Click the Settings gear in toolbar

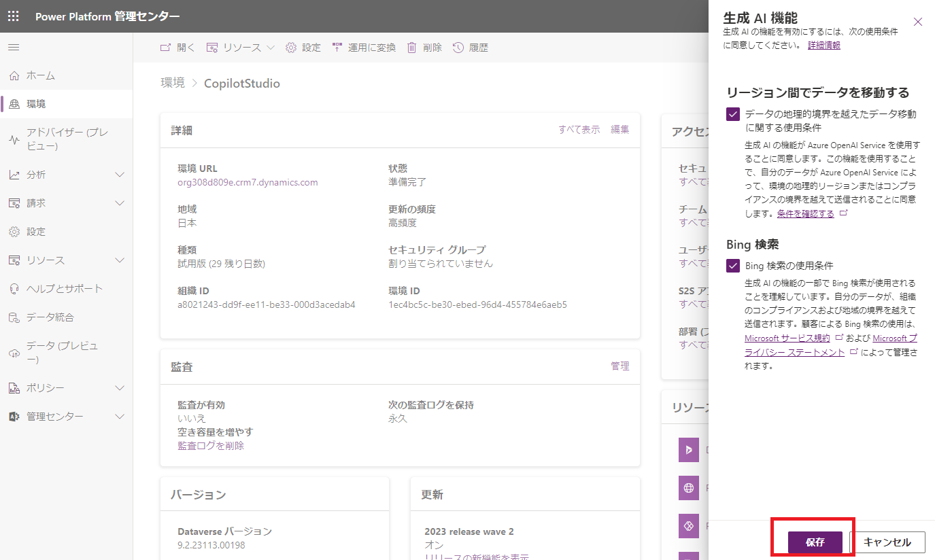pos(291,48)
